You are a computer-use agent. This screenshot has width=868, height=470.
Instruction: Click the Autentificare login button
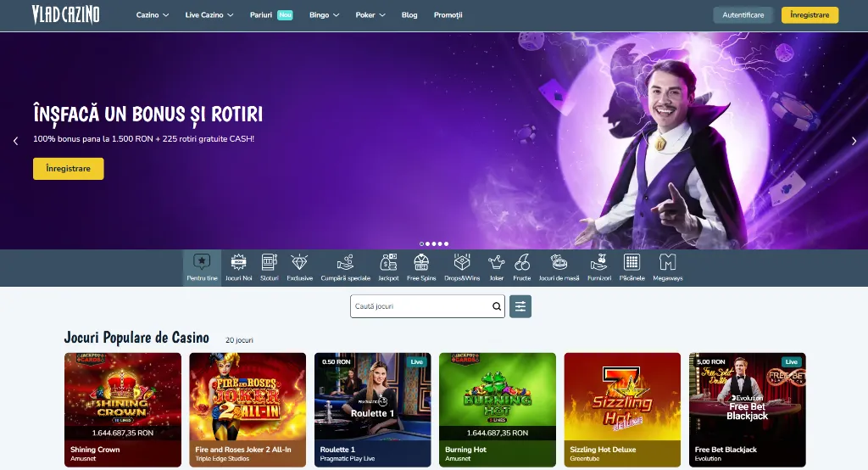[x=743, y=15]
